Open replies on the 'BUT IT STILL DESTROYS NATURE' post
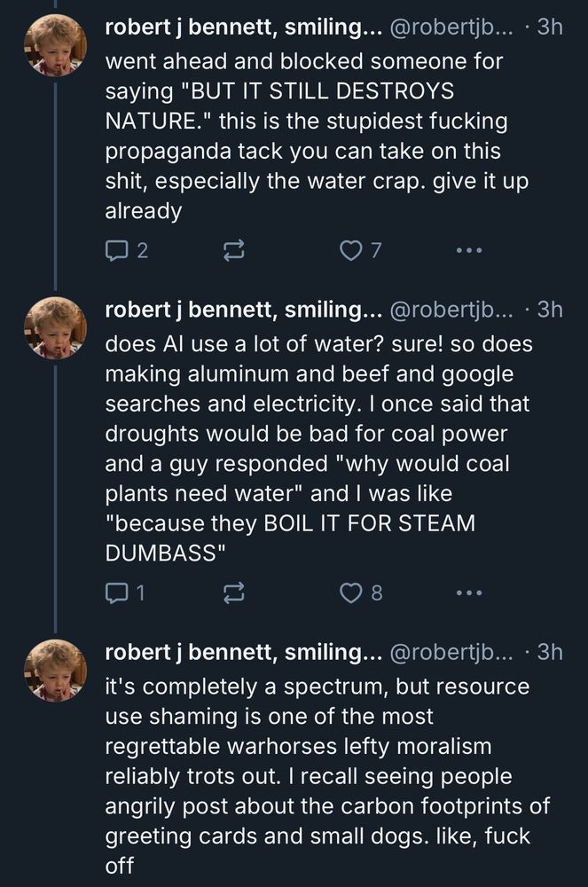The height and width of the screenshot is (887, 588). [127, 250]
